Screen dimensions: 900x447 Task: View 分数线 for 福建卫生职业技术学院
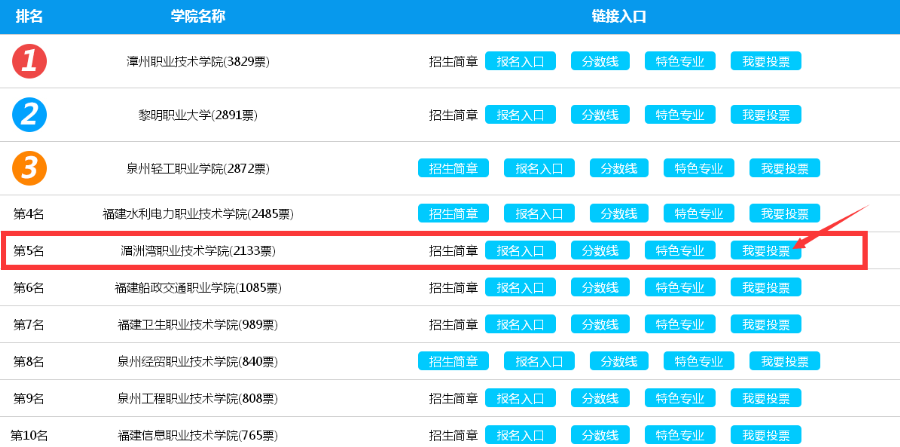click(600, 324)
